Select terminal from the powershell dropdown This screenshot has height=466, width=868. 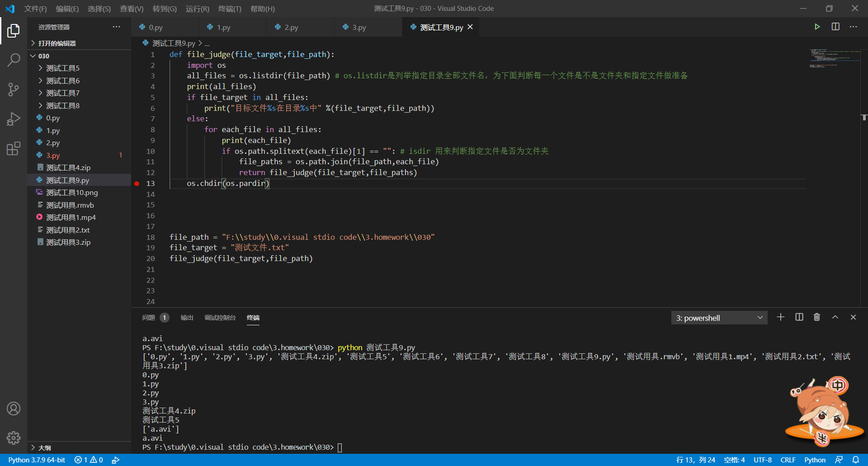click(x=719, y=318)
